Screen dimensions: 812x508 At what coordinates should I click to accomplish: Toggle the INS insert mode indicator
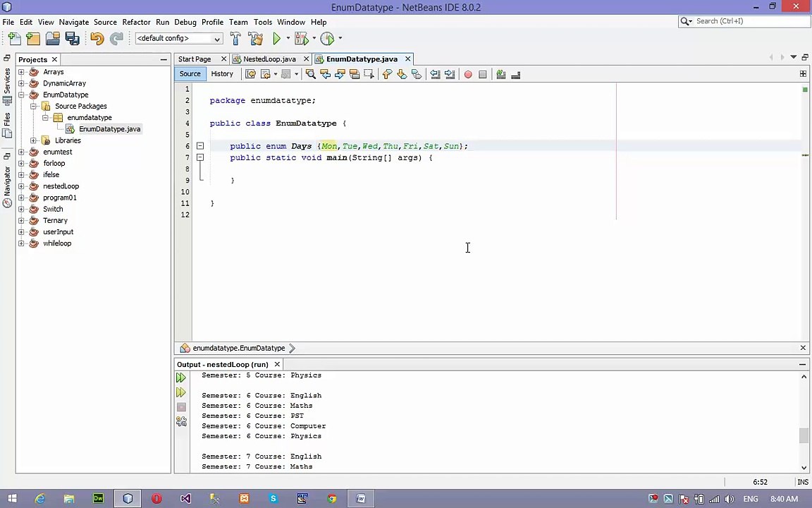803,482
